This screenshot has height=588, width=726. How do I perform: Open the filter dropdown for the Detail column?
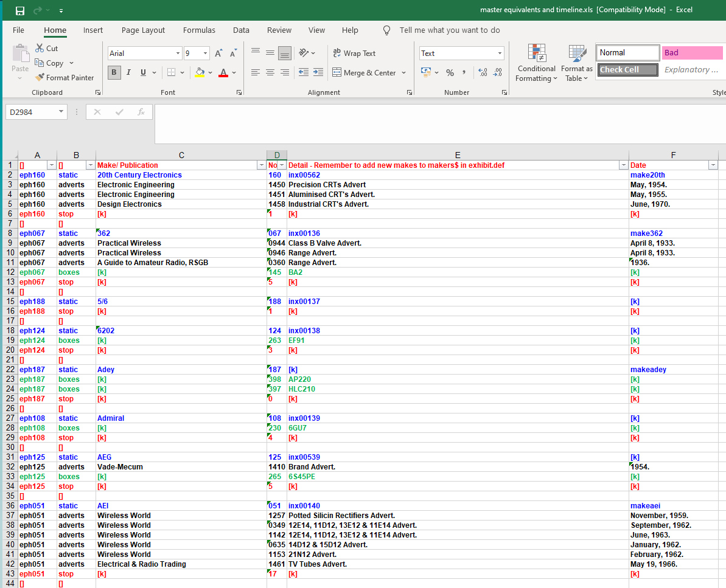pos(624,165)
